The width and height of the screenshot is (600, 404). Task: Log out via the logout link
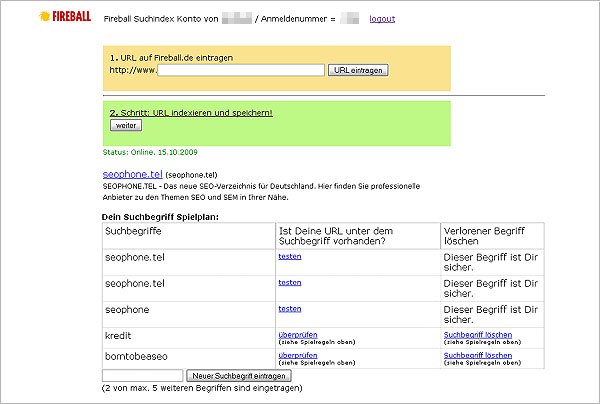[x=382, y=19]
